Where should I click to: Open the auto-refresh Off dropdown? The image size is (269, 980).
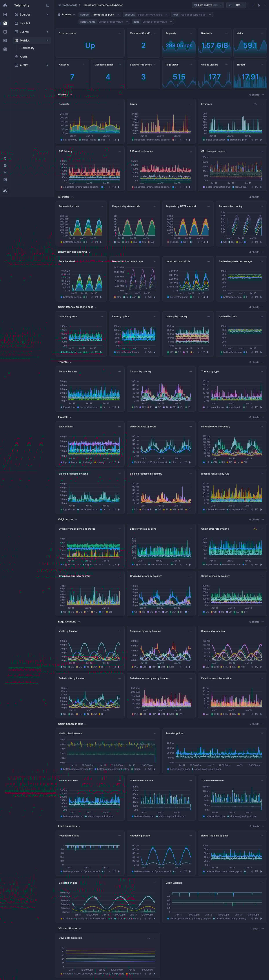point(240,5)
